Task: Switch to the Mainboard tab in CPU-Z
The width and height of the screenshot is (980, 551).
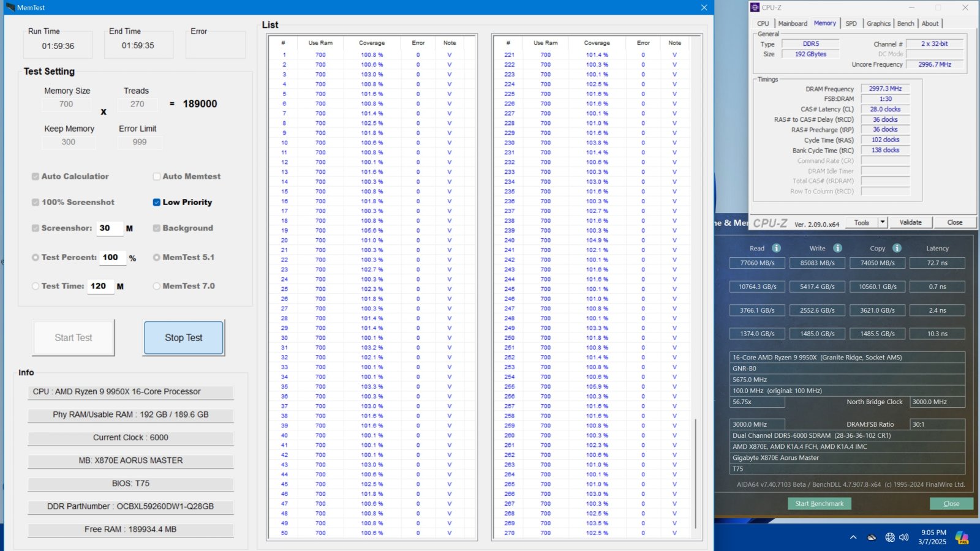Action: tap(793, 23)
